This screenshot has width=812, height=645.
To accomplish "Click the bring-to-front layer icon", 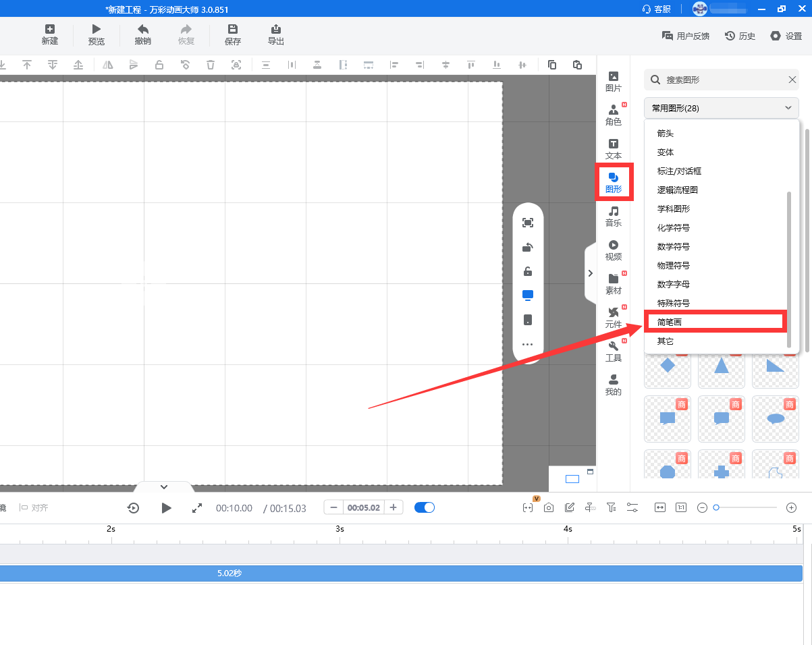I will click(27, 65).
